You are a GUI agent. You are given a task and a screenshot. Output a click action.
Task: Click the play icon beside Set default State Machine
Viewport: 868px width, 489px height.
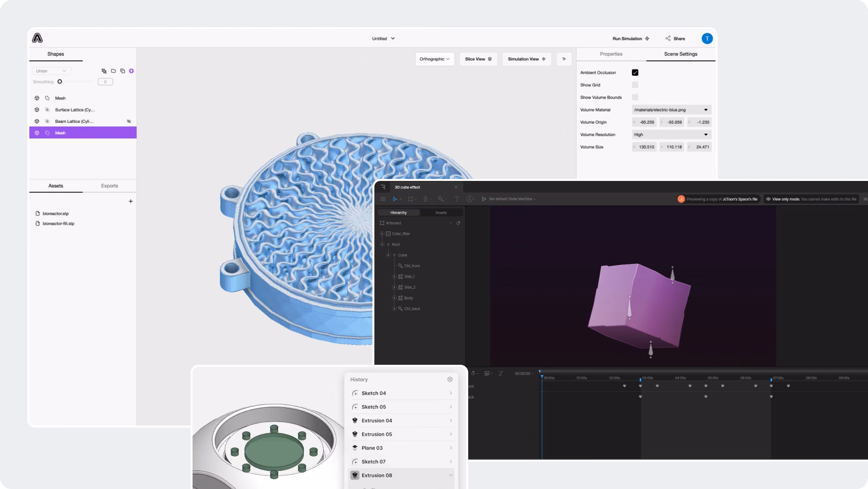(484, 199)
